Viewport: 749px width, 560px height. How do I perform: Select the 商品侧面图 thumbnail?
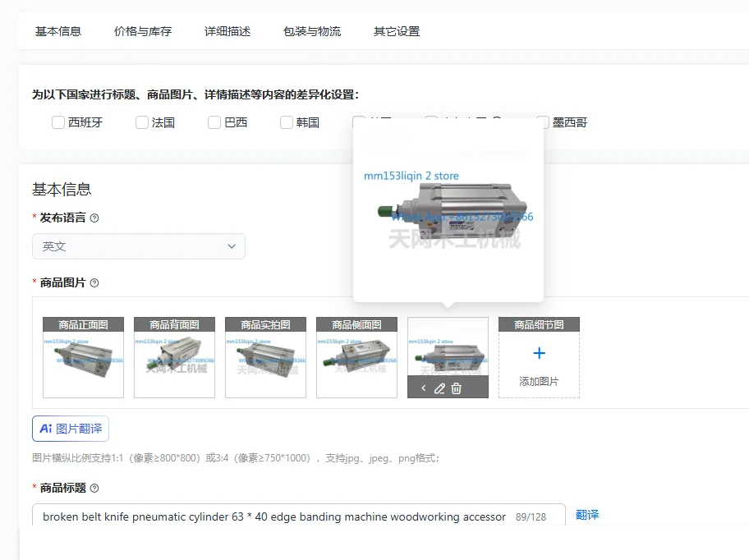tap(356, 357)
